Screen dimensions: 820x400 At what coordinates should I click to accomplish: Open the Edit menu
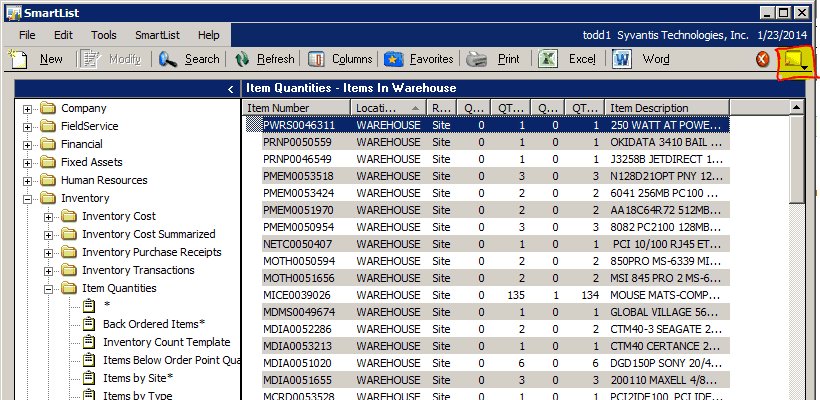(x=63, y=35)
